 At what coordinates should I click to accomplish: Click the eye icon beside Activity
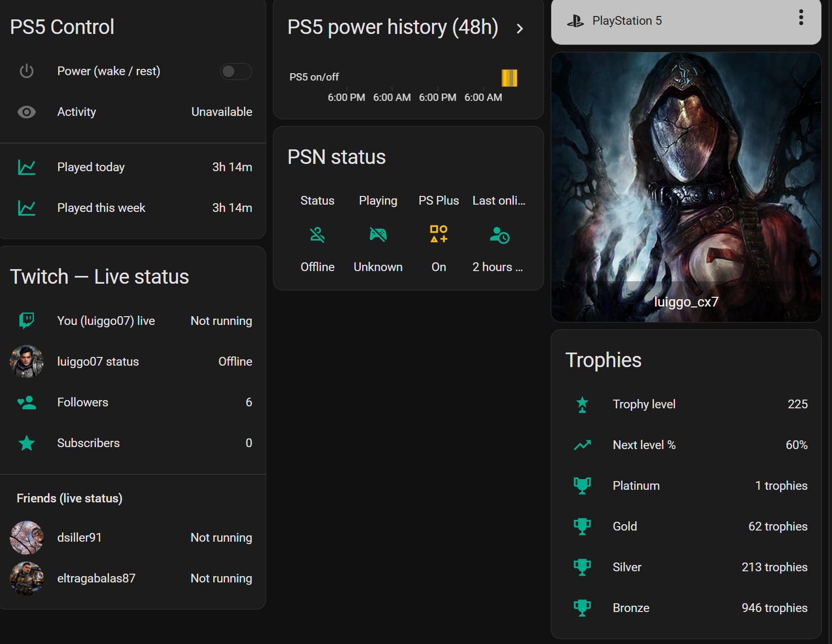27,112
